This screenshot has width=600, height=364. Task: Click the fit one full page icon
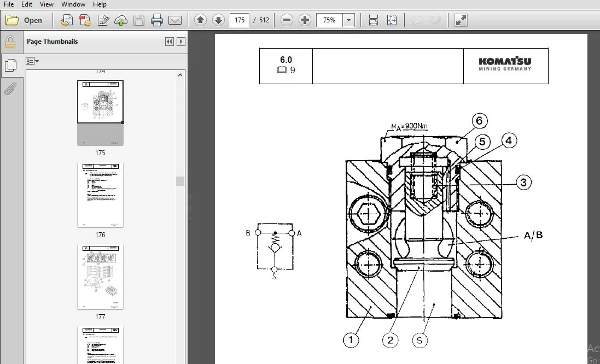coord(392,20)
